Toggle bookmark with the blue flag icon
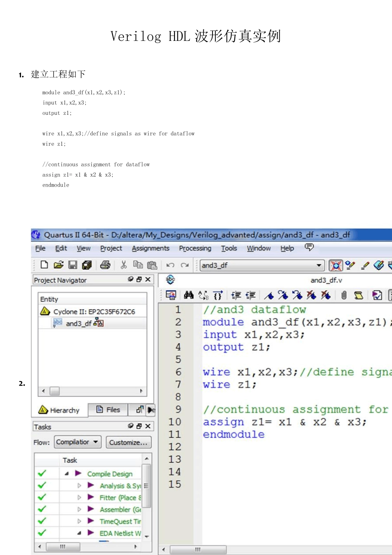The image size is (392, 555). point(269,295)
